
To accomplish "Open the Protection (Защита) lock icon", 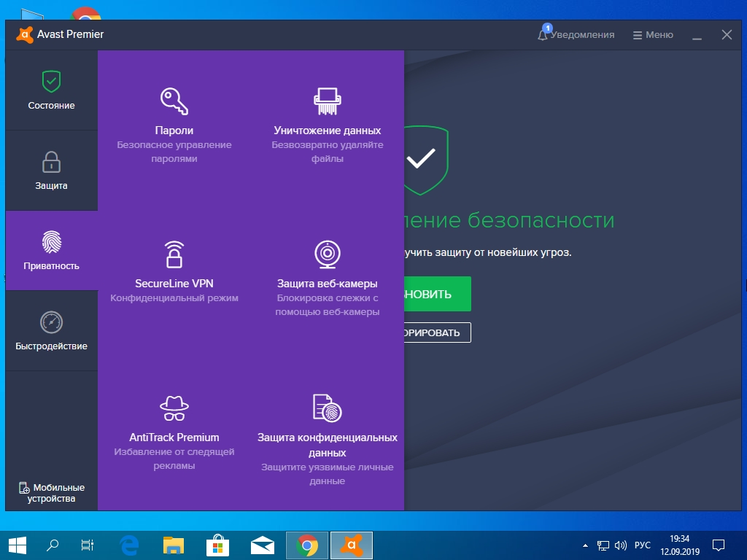I will [x=51, y=162].
